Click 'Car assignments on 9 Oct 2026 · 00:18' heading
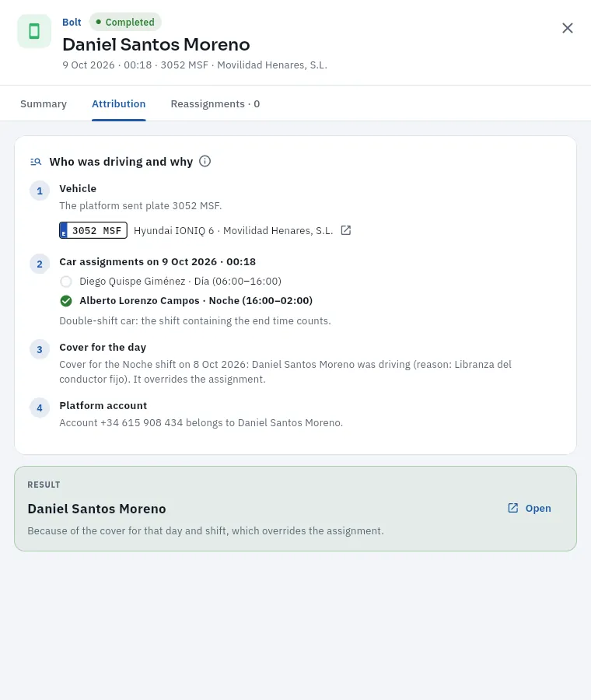 pyautogui.click(x=158, y=261)
